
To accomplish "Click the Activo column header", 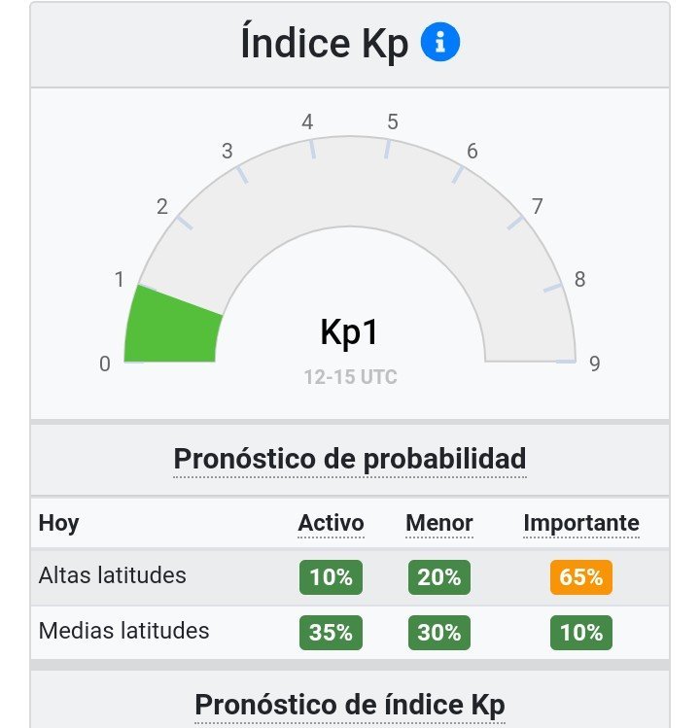I will [x=331, y=523].
